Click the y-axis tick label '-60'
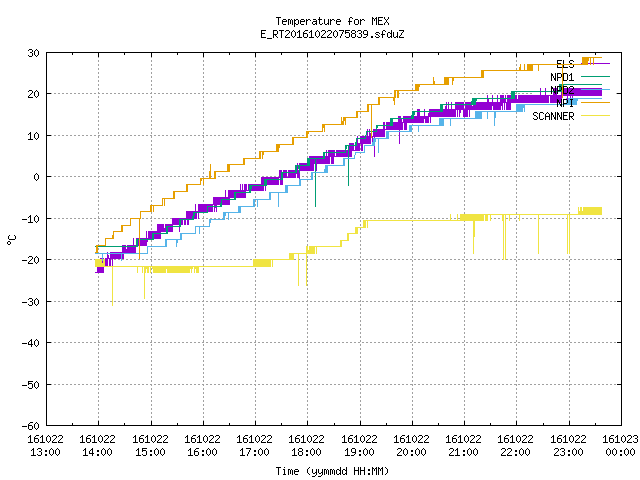Viewport: 640px width, 480px height. [x=31, y=426]
